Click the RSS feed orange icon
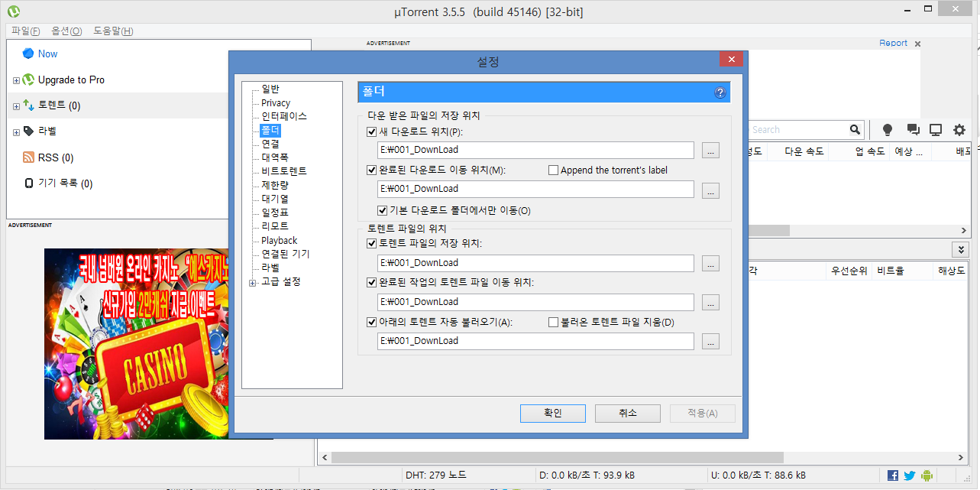980x490 pixels. click(x=28, y=157)
